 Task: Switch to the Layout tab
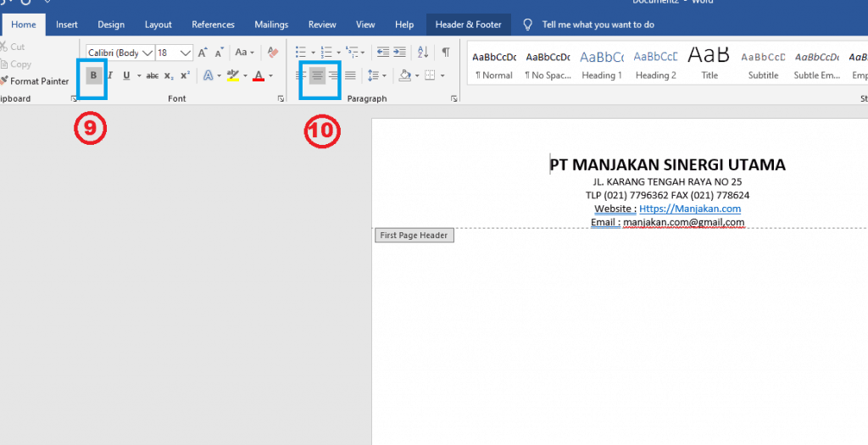[x=159, y=25]
